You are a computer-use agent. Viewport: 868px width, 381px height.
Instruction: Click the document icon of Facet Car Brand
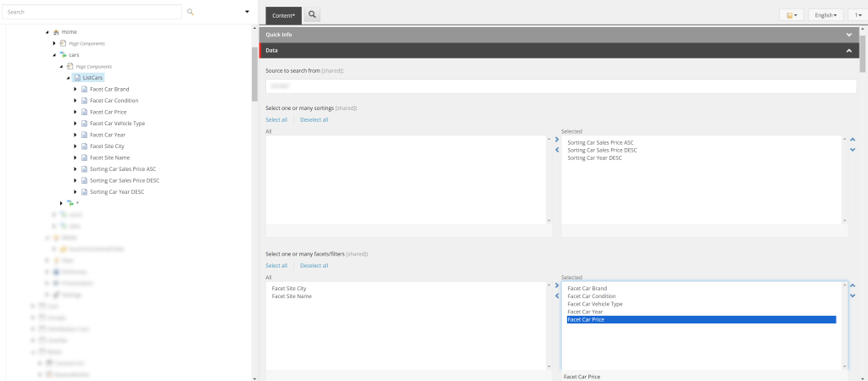point(84,89)
